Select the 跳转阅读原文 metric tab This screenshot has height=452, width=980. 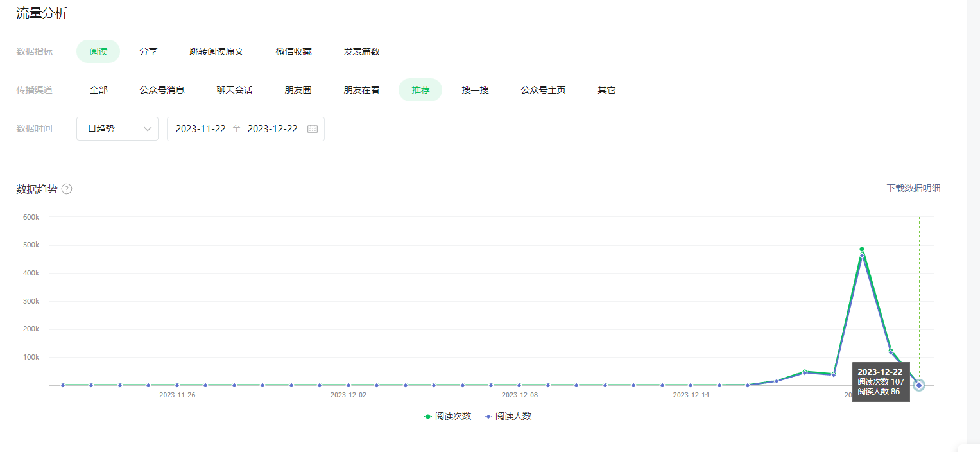point(216,51)
